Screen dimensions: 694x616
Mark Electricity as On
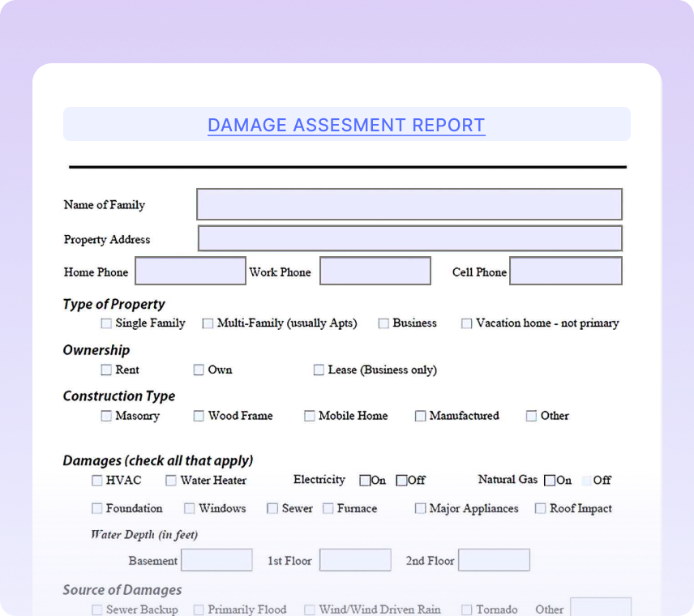[365, 480]
